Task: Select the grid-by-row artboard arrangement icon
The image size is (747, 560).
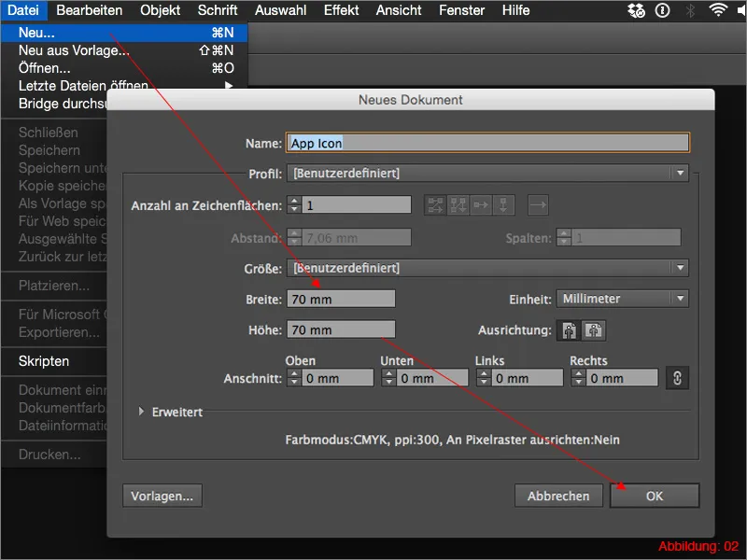Action: (x=435, y=205)
